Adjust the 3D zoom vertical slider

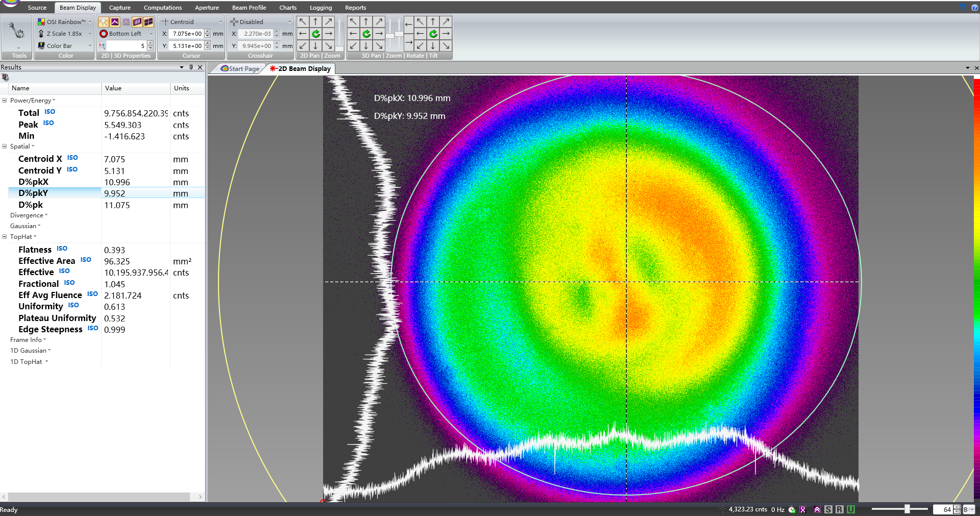point(391,34)
